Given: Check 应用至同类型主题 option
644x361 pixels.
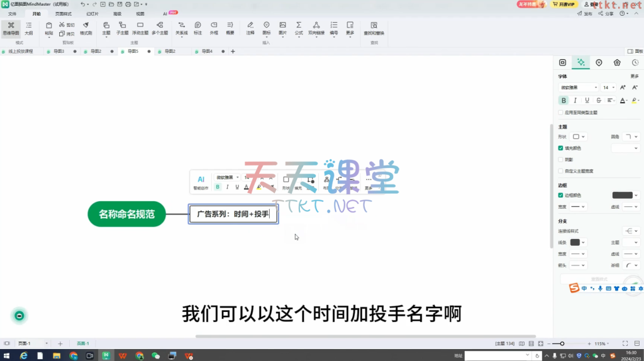Looking at the screenshot, I should coord(561,113).
